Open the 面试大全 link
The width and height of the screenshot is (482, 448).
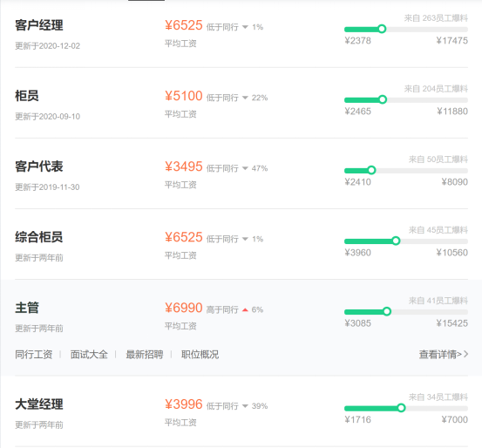(x=89, y=355)
